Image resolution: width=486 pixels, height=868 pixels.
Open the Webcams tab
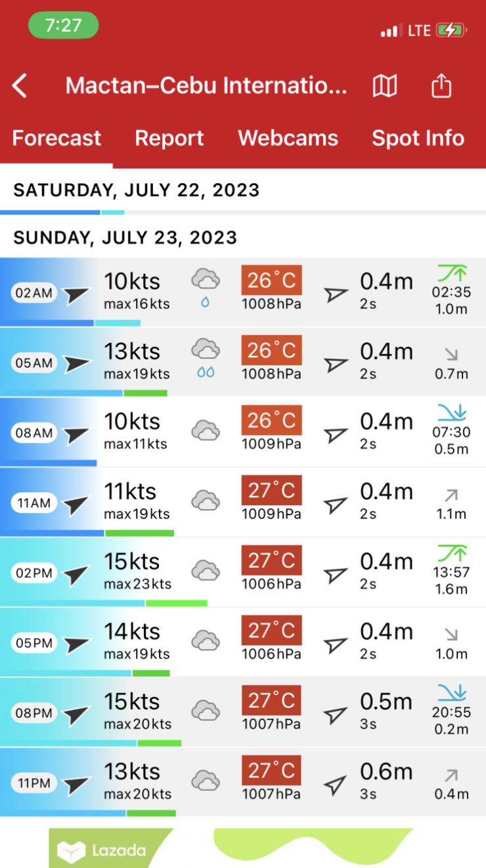tap(288, 138)
